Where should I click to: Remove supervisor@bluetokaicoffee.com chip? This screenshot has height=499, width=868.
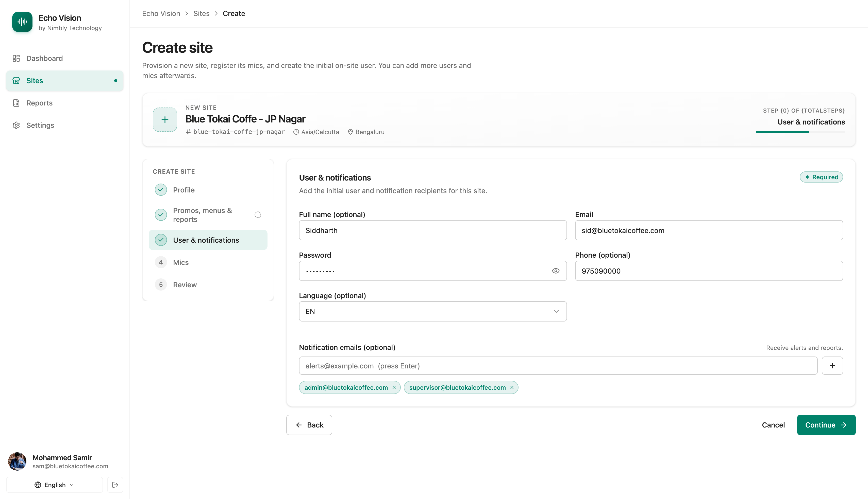tap(512, 387)
